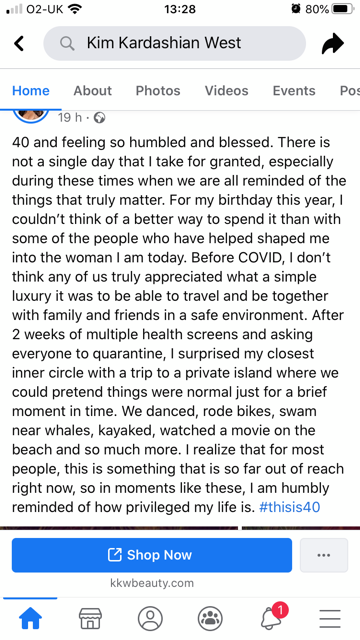Tap the search magnifier icon
The image size is (360, 640).
click(67, 43)
